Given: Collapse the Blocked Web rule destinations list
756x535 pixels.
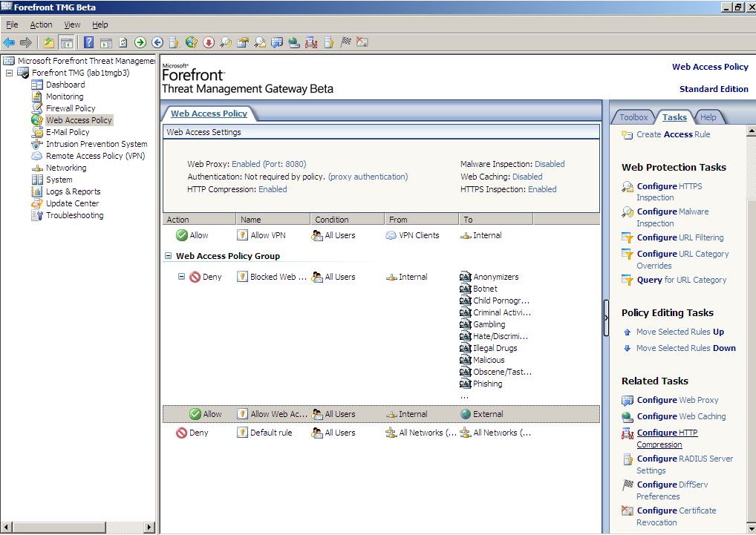Looking at the screenshot, I should (181, 277).
